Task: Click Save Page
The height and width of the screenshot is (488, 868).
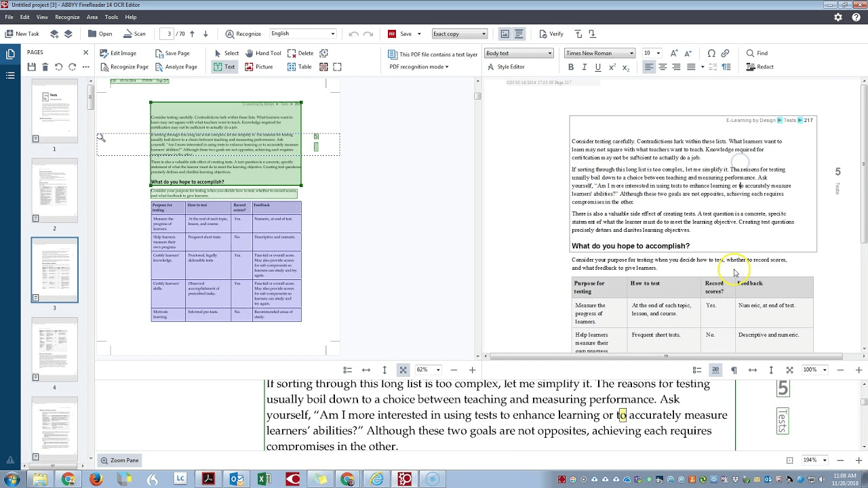Action: [172, 54]
